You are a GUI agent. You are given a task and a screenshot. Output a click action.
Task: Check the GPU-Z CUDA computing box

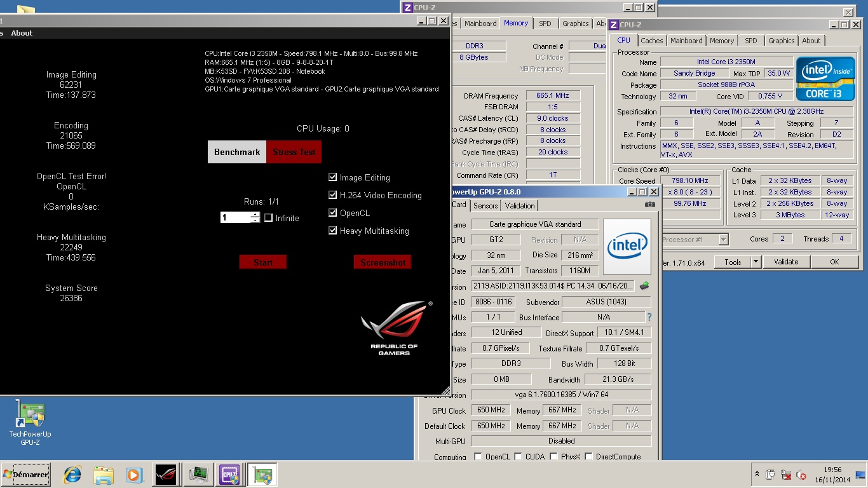519,457
